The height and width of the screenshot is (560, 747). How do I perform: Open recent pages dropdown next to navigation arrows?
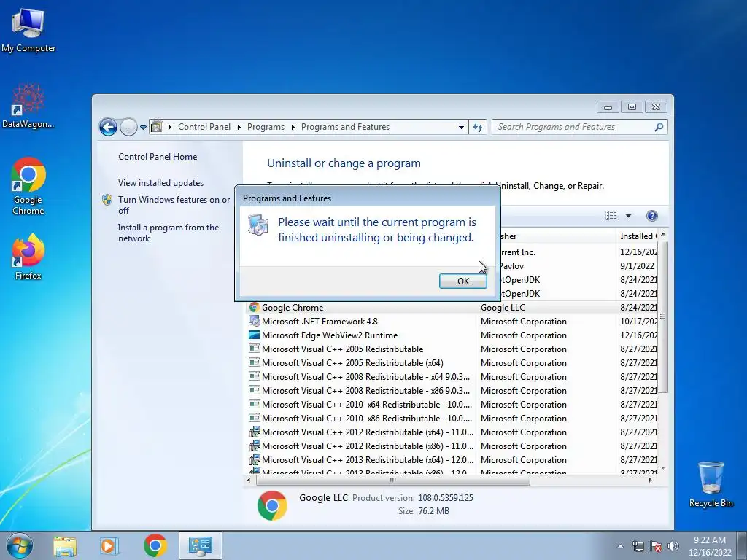pos(143,127)
